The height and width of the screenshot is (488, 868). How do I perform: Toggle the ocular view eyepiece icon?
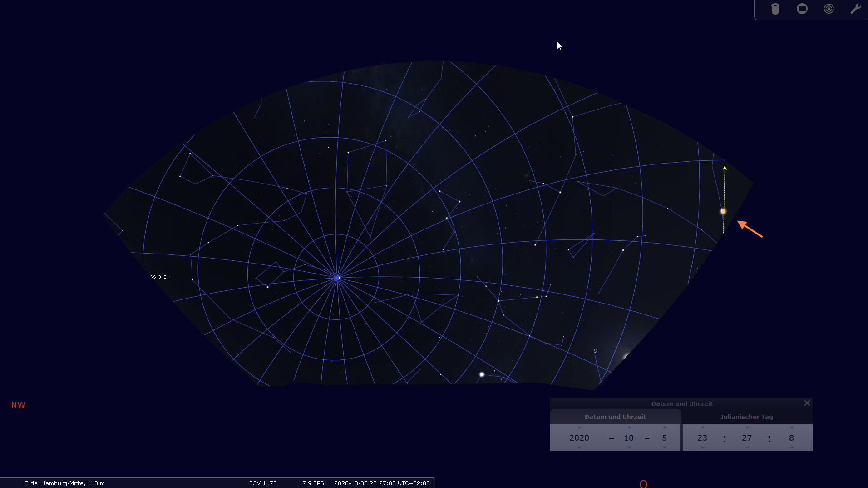pos(775,9)
